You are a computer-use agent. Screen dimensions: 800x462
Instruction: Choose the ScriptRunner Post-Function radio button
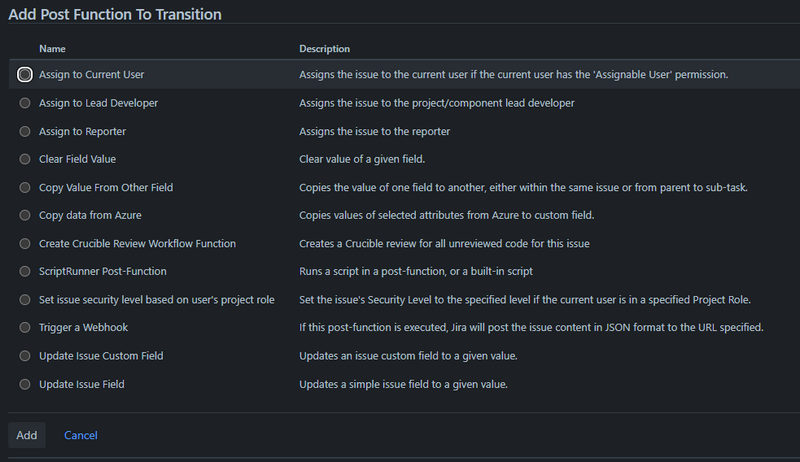[25, 271]
